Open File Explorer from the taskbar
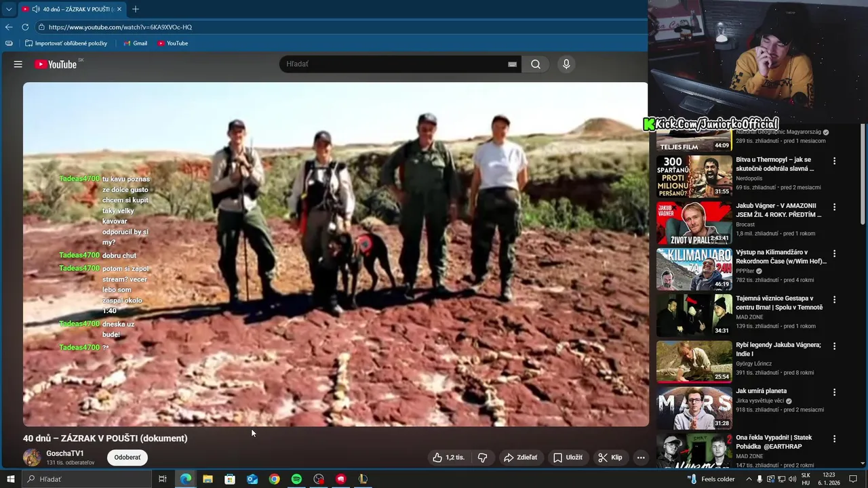Image resolution: width=868 pixels, height=488 pixels. click(x=208, y=479)
